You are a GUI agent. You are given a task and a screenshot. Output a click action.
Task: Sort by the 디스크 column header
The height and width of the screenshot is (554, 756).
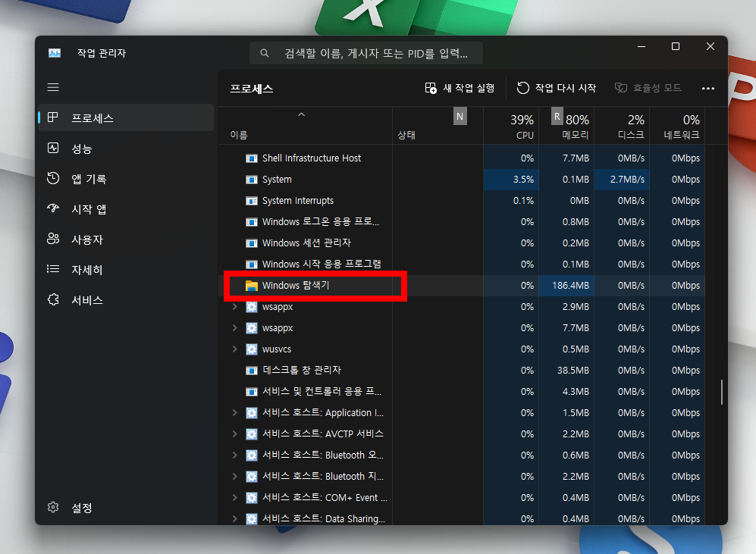(622, 127)
